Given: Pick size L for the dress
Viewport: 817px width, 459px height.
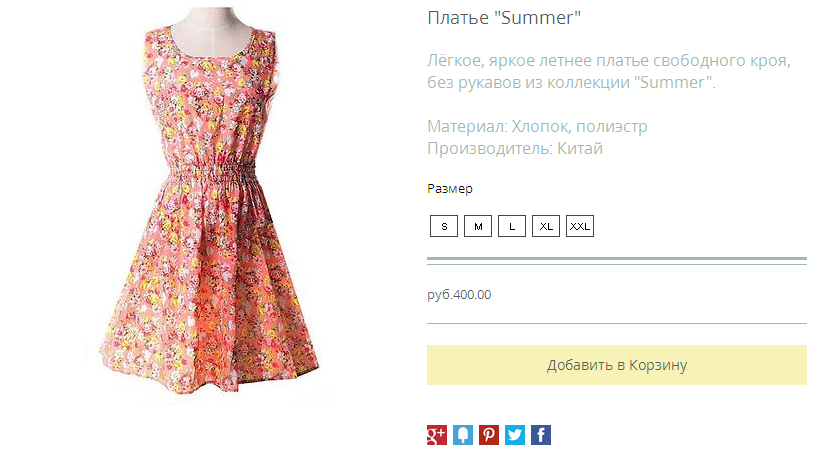Looking at the screenshot, I should click(x=512, y=226).
